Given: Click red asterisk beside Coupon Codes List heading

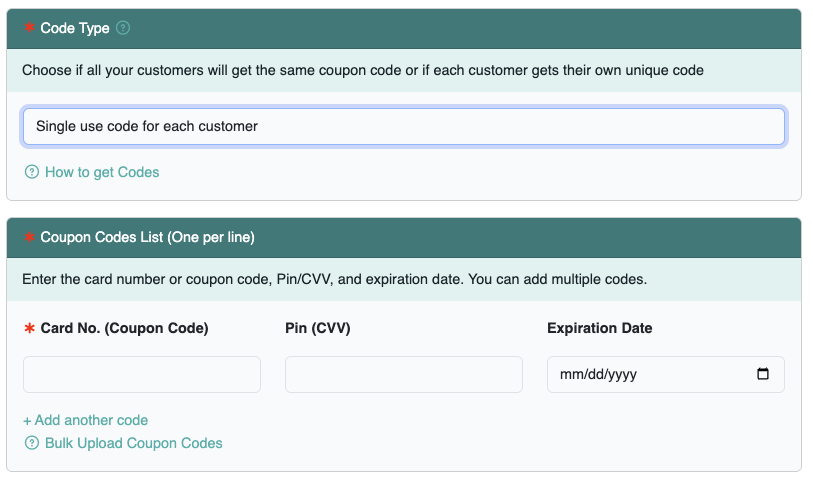Looking at the screenshot, I should pos(29,237).
